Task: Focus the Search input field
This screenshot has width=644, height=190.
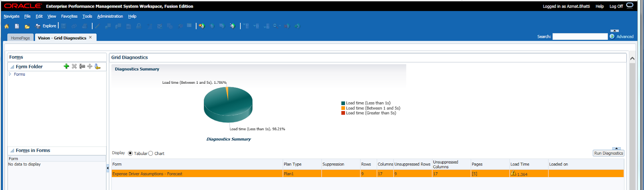Action: click(x=580, y=36)
